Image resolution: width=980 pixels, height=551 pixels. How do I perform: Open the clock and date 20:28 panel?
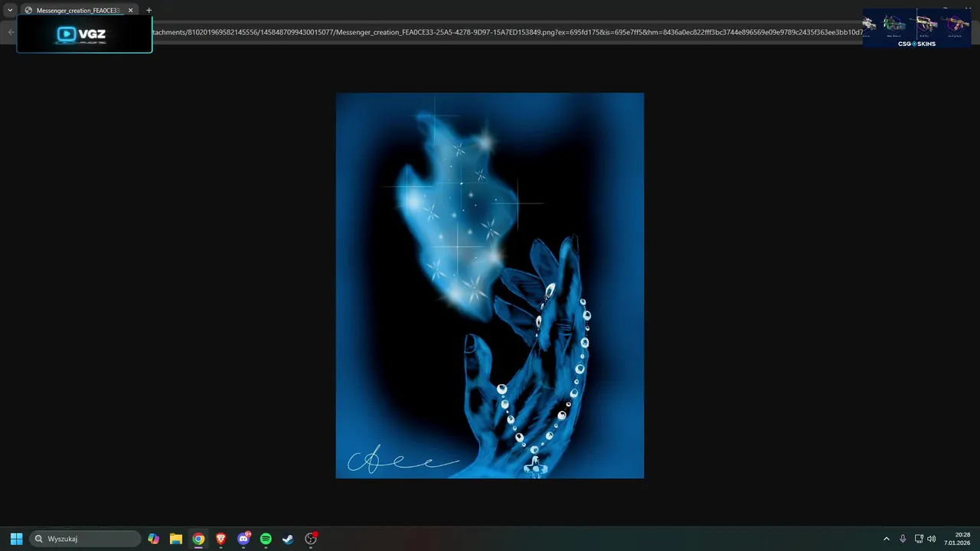tap(957, 539)
